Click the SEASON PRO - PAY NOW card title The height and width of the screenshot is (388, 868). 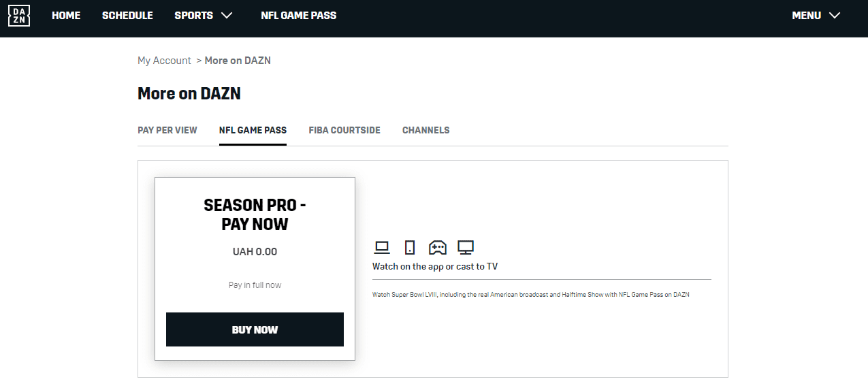click(255, 214)
